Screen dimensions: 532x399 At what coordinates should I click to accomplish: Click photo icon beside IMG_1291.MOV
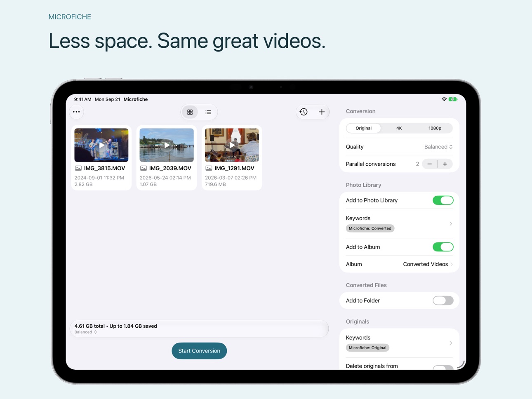coord(209,168)
